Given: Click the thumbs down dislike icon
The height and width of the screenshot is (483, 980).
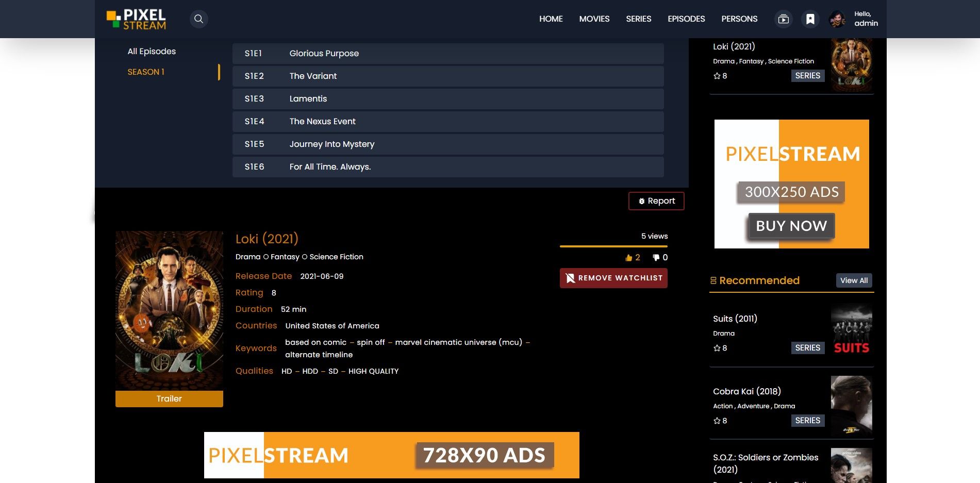Looking at the screenshot, I should (656, 258).
